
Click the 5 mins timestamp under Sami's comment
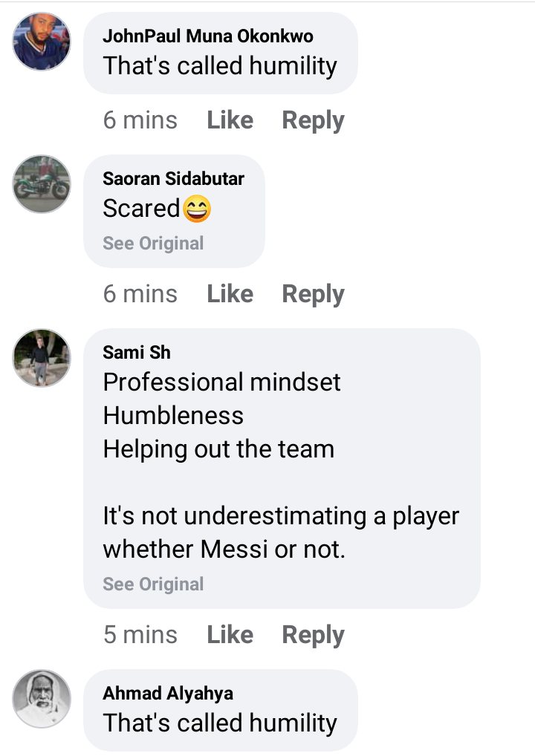(x=140, y=634)
